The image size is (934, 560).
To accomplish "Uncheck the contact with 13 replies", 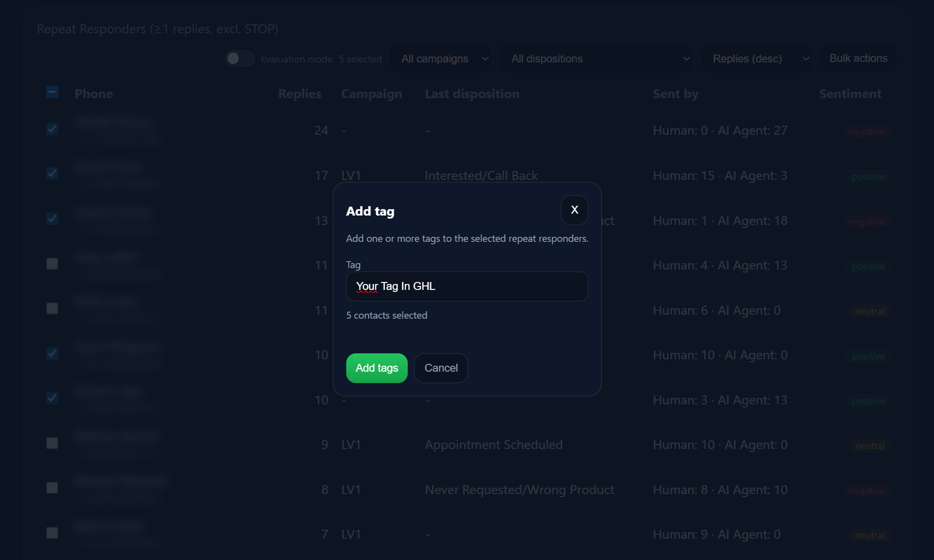I will point(52,219).
